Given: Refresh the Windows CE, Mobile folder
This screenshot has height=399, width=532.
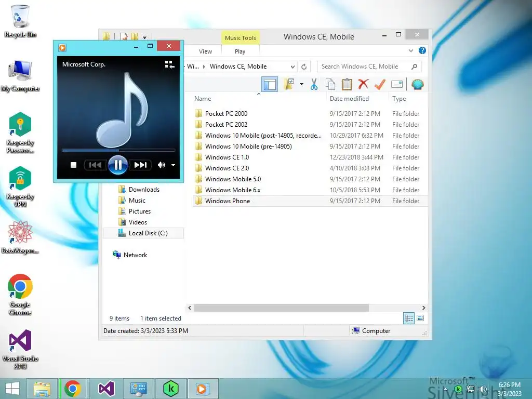Looking at the screenshot, I should (x=304, y=66).
